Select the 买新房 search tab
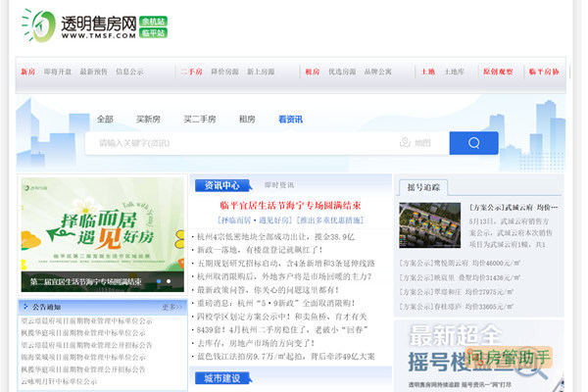 [148, 120]
